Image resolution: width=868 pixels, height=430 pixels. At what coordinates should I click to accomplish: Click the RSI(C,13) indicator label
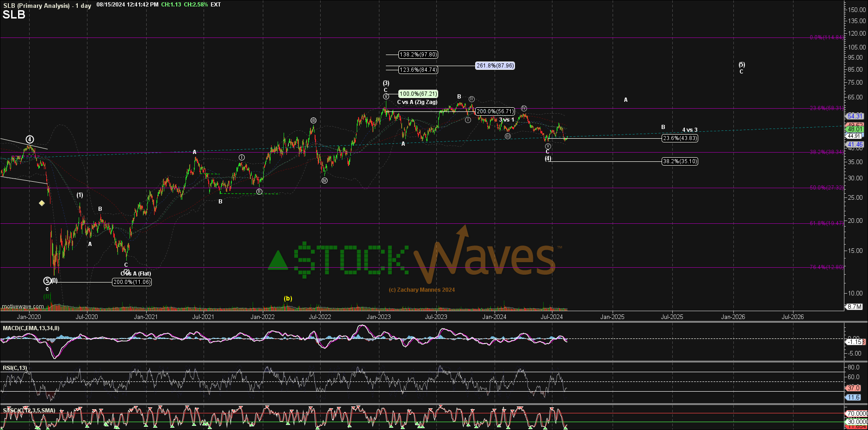(x=15, y=368)
